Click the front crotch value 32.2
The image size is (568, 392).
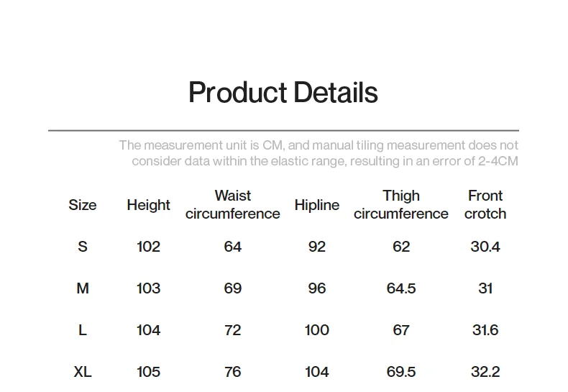coord(485,372)
